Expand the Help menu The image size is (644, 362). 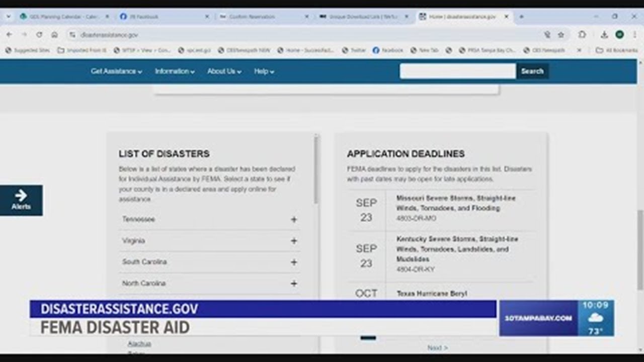pyautogui.click(x=264, y=71)
